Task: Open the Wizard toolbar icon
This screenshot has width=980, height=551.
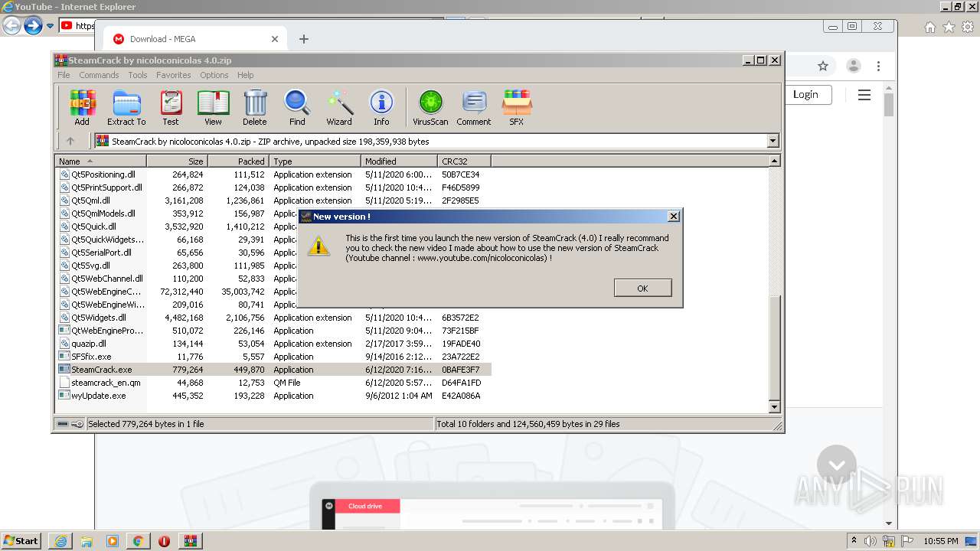Action: [x=339, y=107]
